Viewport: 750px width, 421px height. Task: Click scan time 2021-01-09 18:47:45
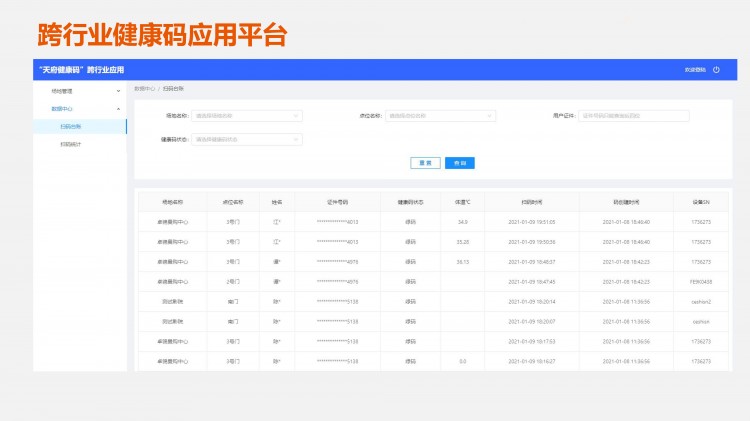click(x=532, y=282)
